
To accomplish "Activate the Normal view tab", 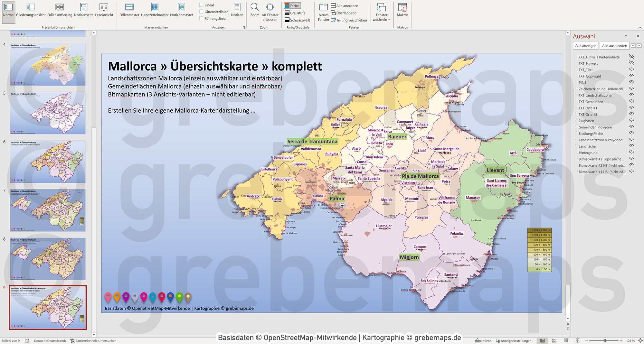I will click(x=8, y=10).
